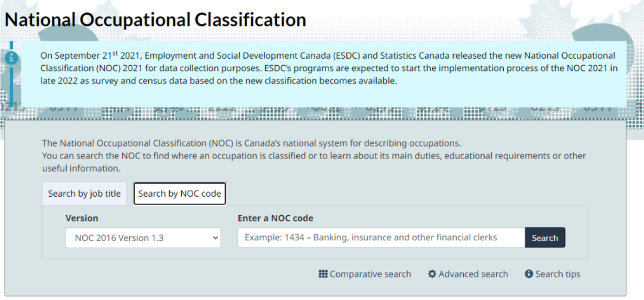
Task: Click the info icon beside the notice banner
Action: [x=11, y=58]
